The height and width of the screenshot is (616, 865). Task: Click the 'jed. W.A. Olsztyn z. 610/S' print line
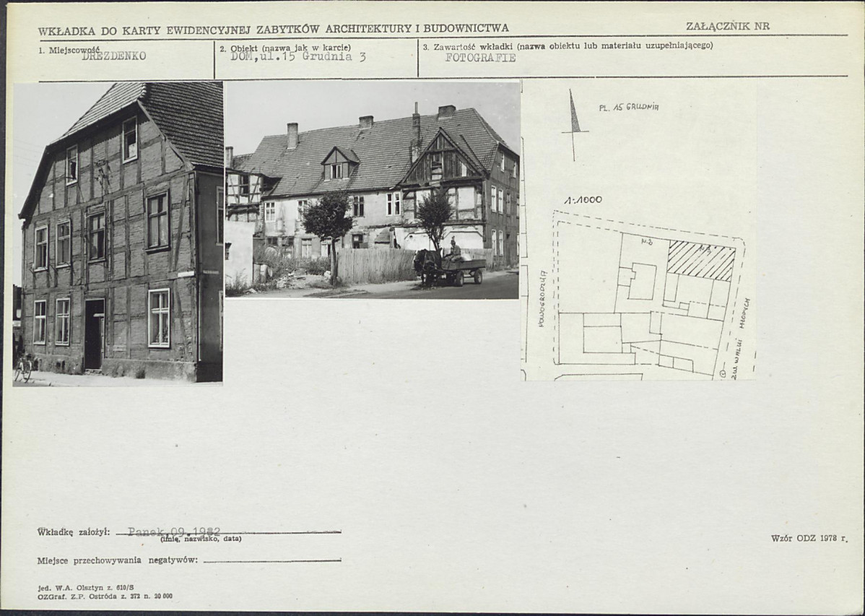click(x=85, y=588)
